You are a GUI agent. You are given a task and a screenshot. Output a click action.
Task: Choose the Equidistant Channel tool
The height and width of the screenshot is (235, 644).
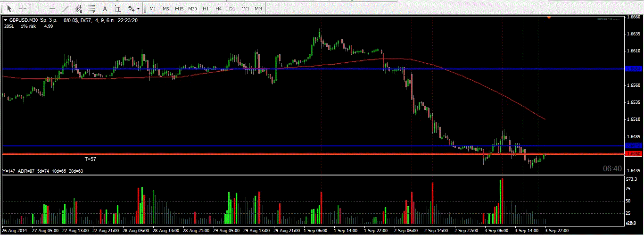click(79, 8)
